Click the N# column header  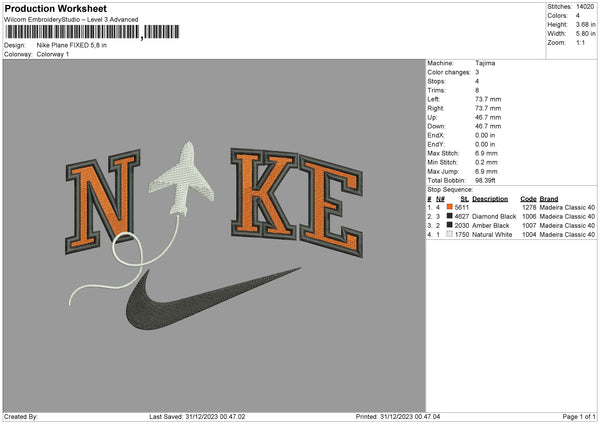tap(440, 199)
